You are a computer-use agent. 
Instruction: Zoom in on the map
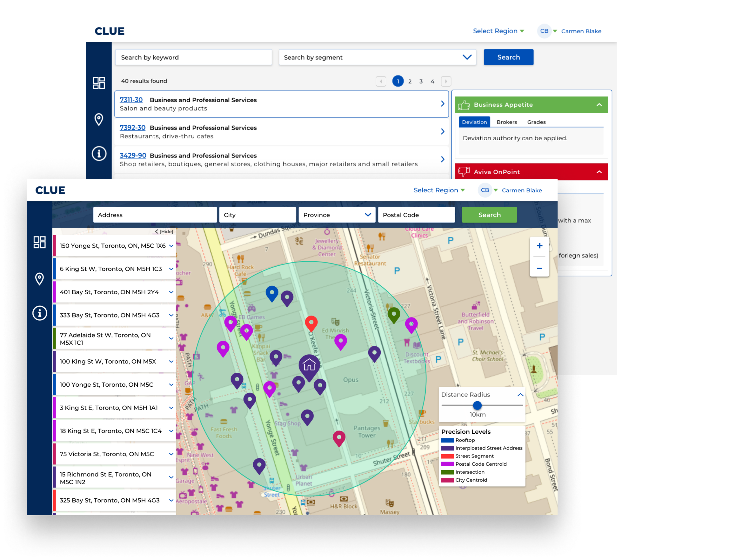pyautogui.click(x=539, y=246)
